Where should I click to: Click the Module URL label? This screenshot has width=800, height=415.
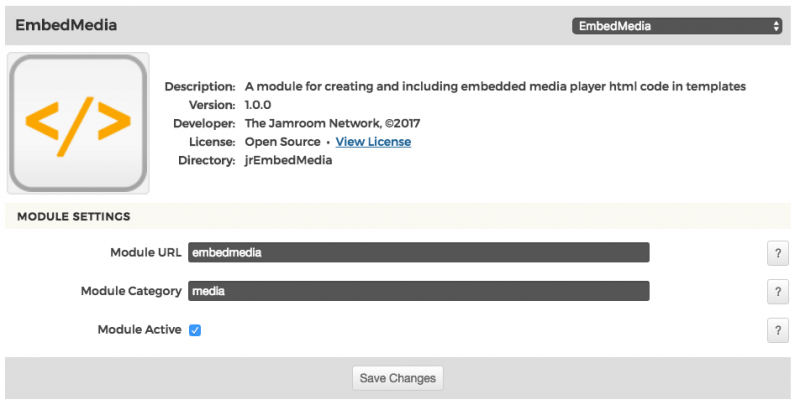(x=145, y=253)
